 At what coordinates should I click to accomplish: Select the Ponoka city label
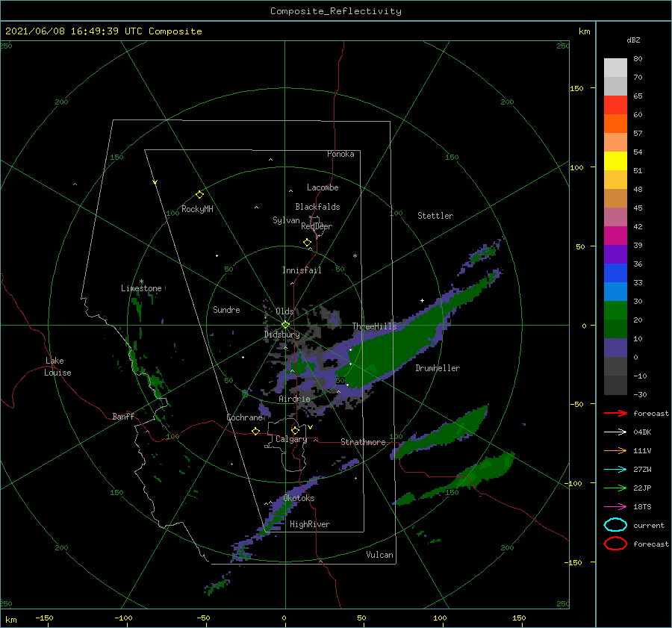pos(340,154)
